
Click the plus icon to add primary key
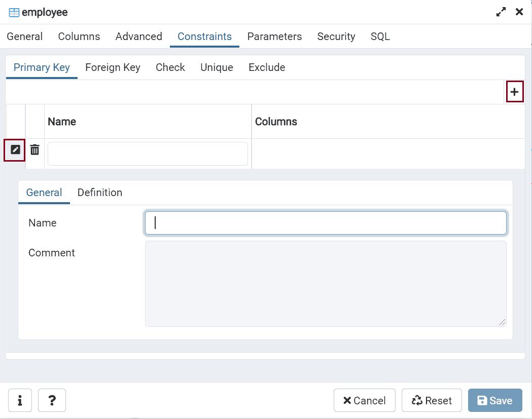(514, 92)
